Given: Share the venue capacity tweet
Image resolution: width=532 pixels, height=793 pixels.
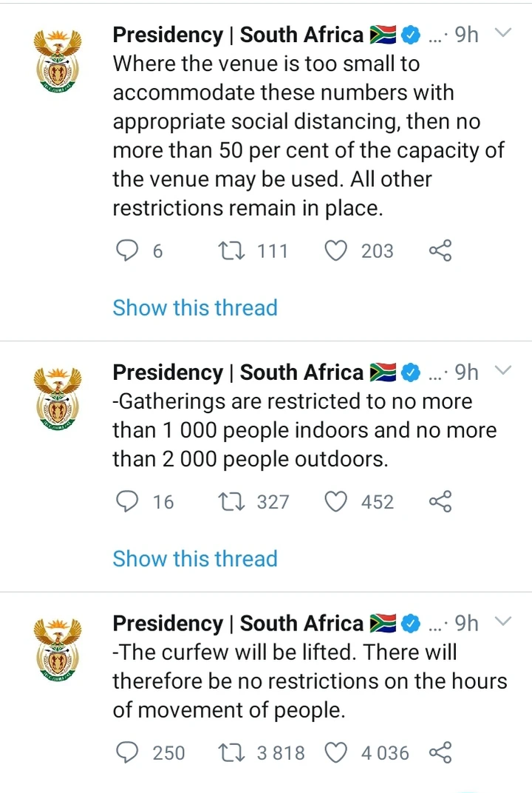Looking at the screenshot, I should [440, 251].
